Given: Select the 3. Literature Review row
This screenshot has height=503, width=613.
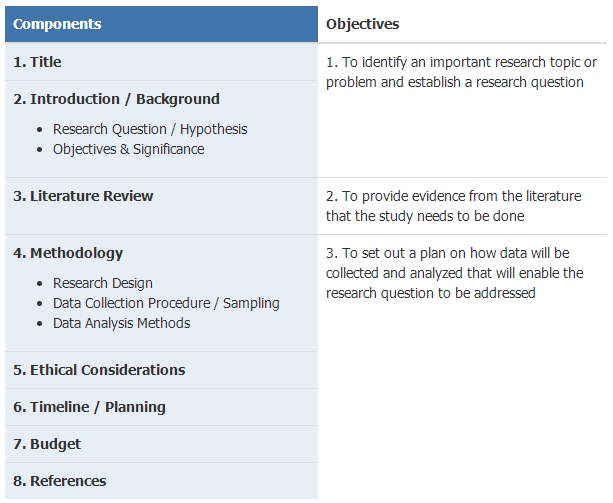Looking at the screenshot, I should click(x=161, y=206).
